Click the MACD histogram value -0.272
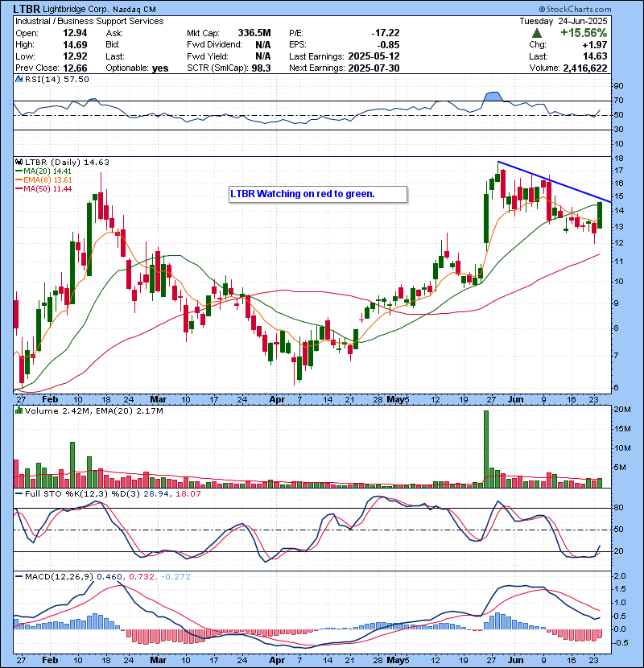Viewport: 644px width, 668px height. [x=176, y=577]
